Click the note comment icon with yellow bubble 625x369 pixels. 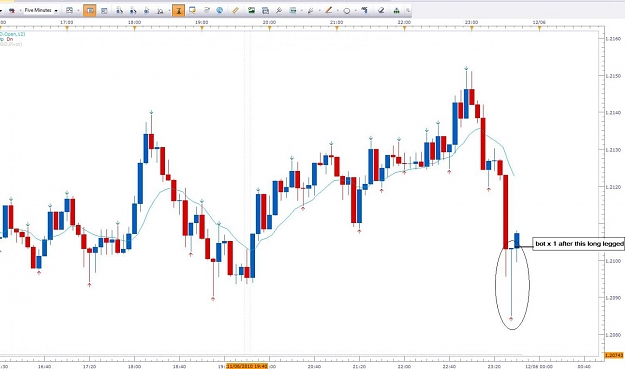tap(193, 10)
